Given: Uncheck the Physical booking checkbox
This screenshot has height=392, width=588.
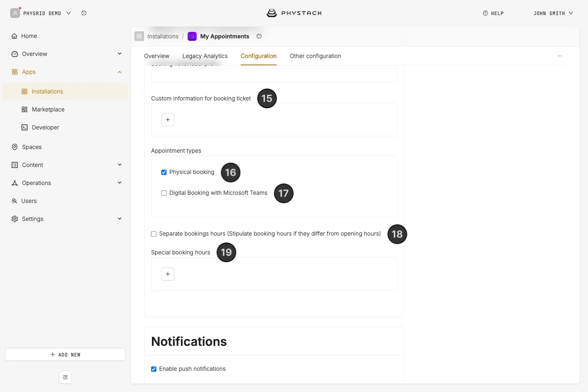Looking at the screenshot, I should 164,172.
